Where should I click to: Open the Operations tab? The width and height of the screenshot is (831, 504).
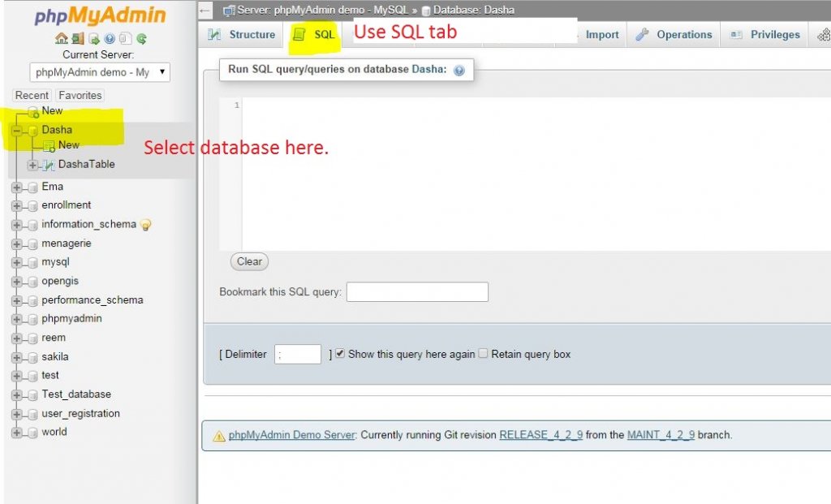674,35
